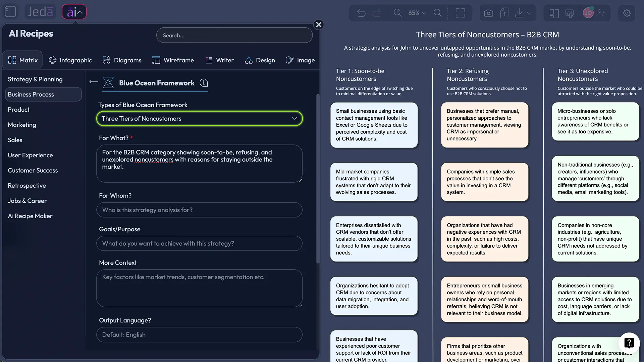Click the For Whom input field
Screen dimensions: 644x362
[x=199, y=210]
